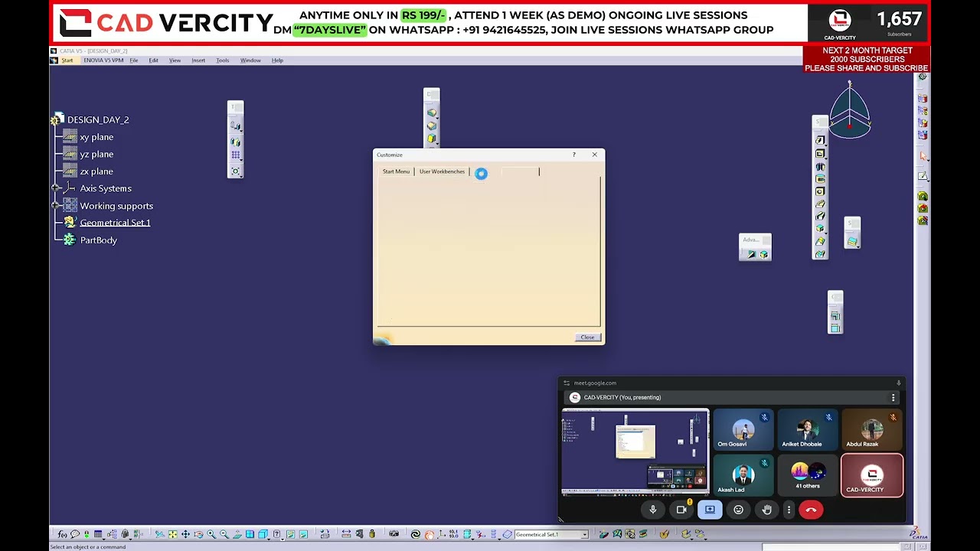Click the red leave call button in Meet
The width and height of the screenshot is (980, 551).
811,510
